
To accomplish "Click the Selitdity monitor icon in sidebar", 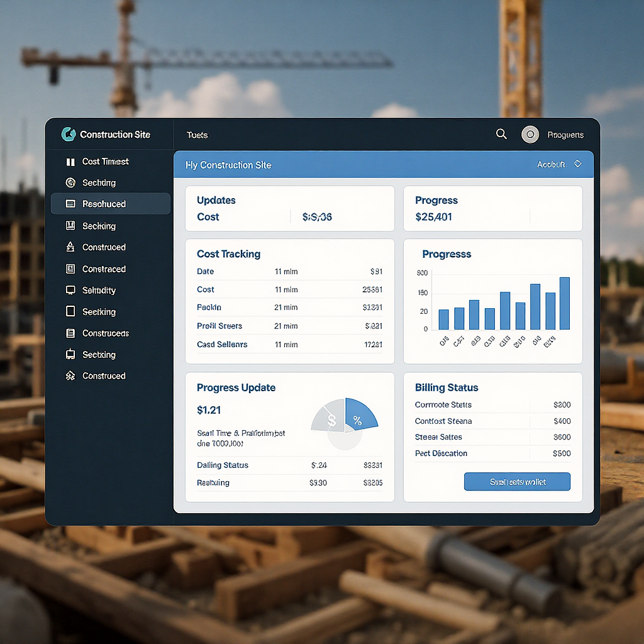I will click(x=70, y=290).
